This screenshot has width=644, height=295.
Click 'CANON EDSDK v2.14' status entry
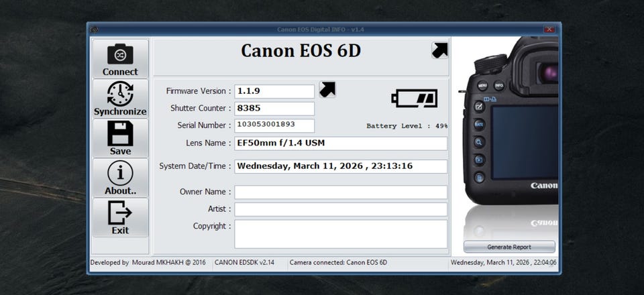244,263
